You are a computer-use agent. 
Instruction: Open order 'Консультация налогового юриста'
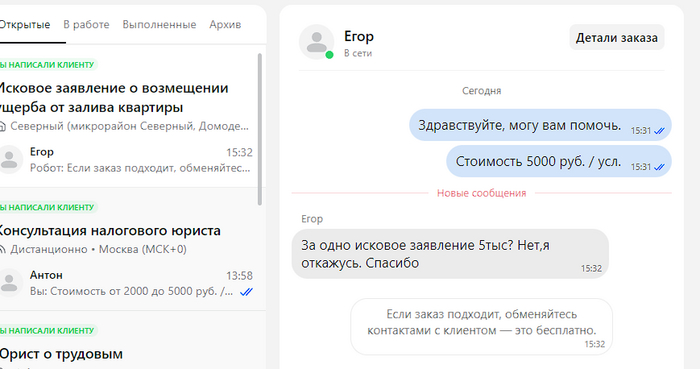pos(110,231)
